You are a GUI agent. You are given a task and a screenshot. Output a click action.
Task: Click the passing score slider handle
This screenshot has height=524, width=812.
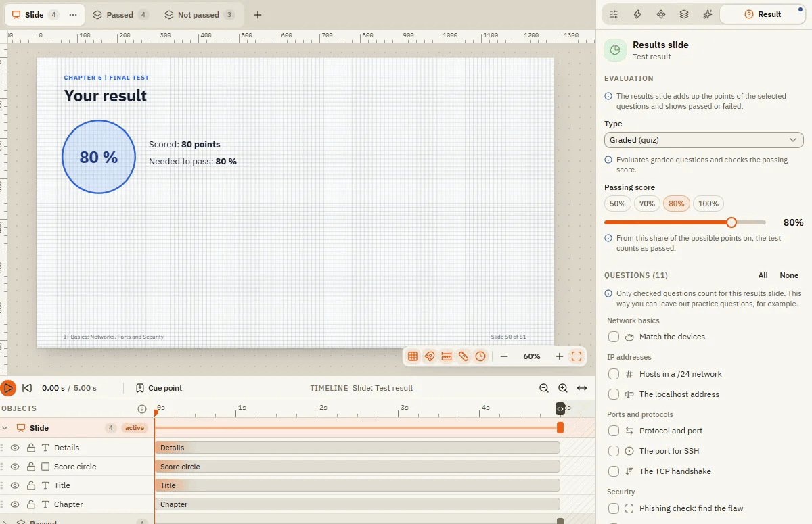[731, 222]
